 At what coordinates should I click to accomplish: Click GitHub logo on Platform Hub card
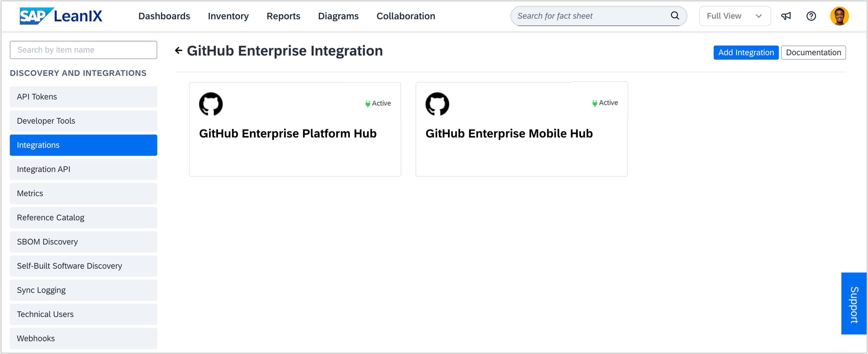211,104
